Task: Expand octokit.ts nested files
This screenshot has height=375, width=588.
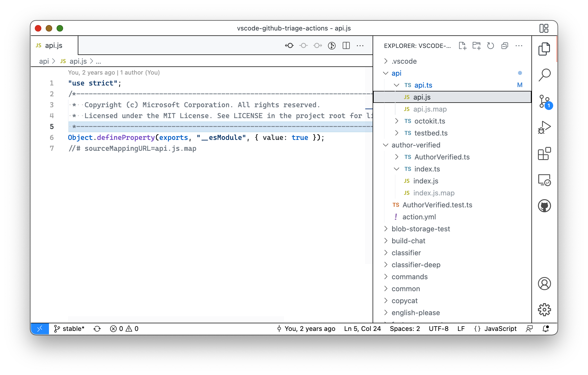Action: tap(397, 121)
